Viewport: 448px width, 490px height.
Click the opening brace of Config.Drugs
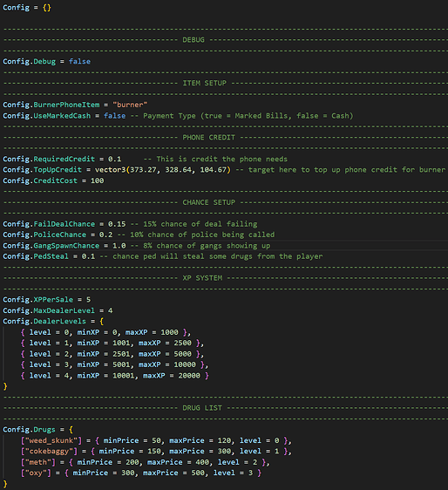(x=71, y=430)
